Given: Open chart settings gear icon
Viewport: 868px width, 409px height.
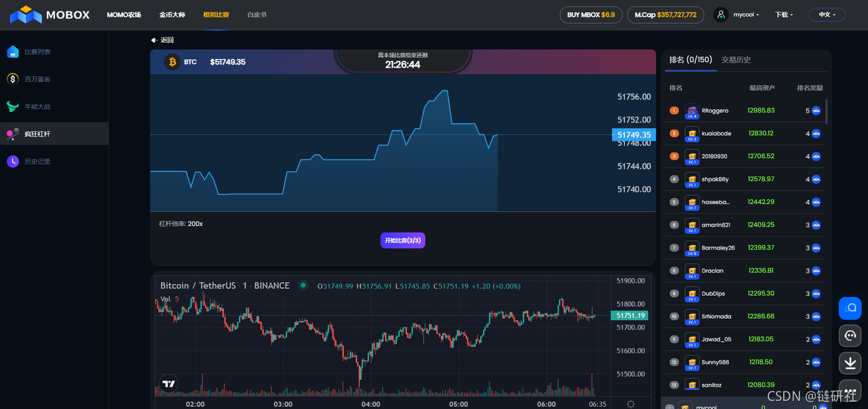Looking at the screenshot, I should pos(631,404).
